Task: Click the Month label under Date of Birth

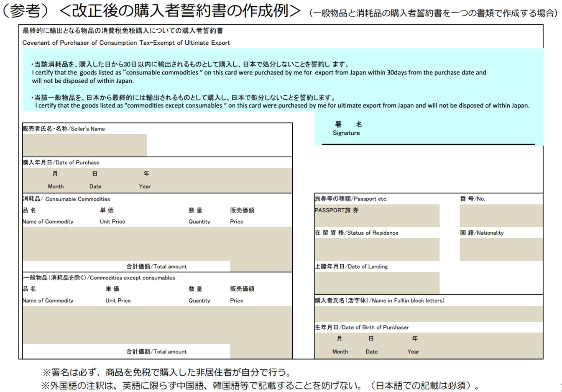Action: [340, 352]
